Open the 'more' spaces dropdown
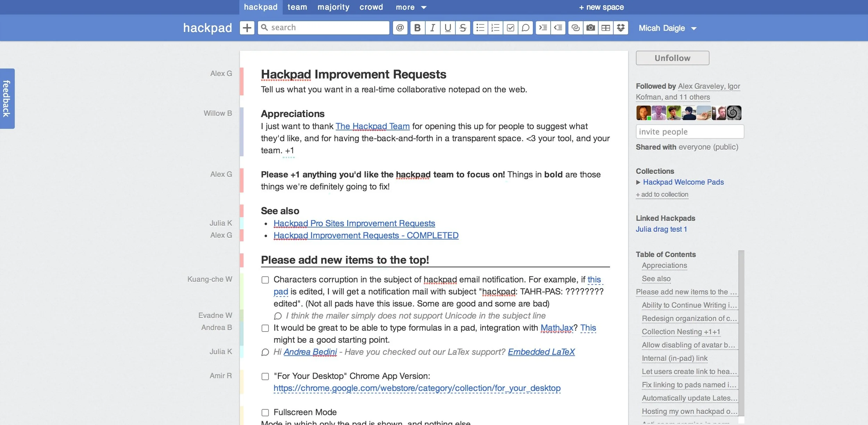This screenshot has height=425, width=868. pyautogui.click(x=411, y=7)
